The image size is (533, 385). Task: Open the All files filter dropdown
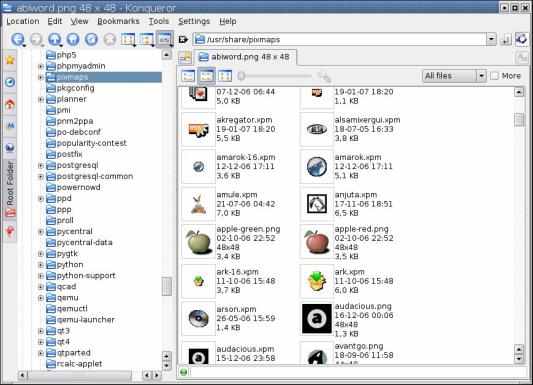click(454, 76)
